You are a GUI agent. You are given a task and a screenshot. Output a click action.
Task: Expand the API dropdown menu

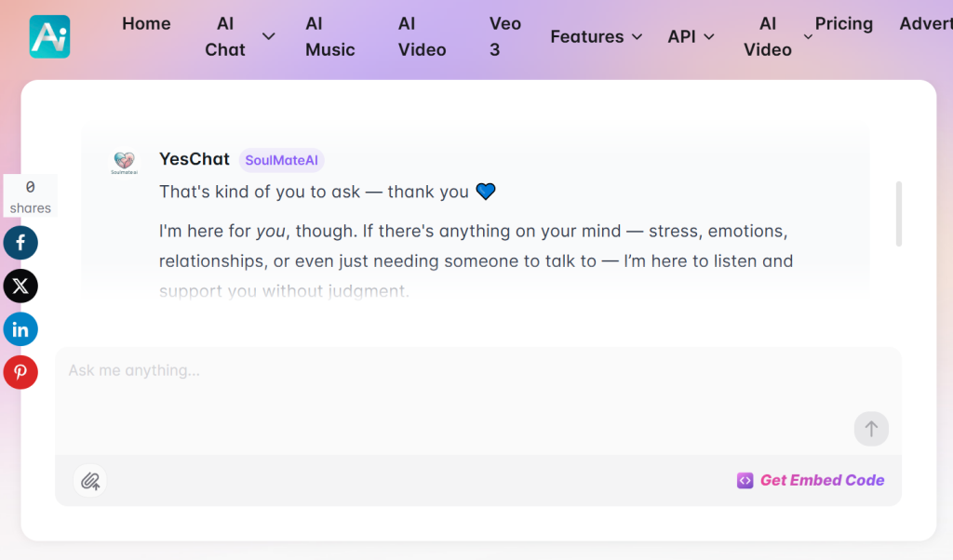click(x=691, y=36)
